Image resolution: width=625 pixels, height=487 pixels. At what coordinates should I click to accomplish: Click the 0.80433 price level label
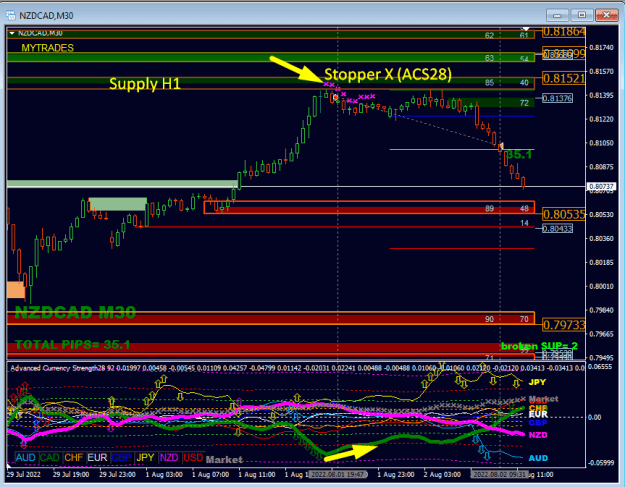click(x=557, y=229)
